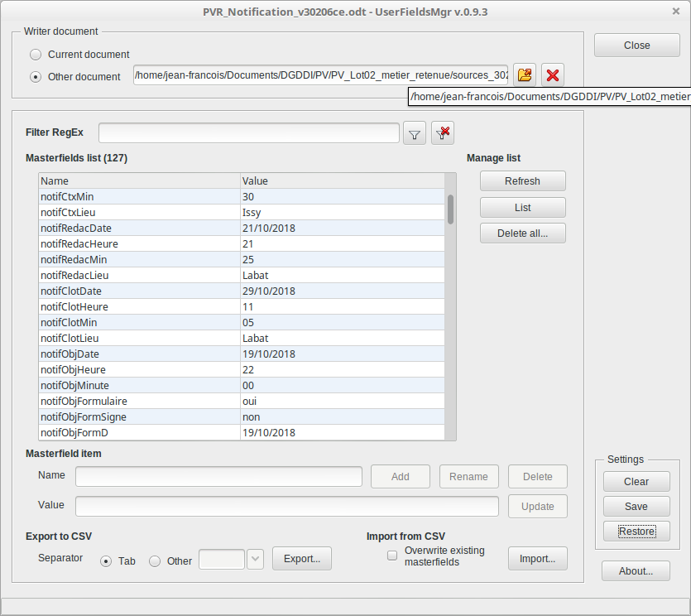The image size is (691, 616).
Task: Choose Other as CSV separator
Action: (x=155, y=561)
